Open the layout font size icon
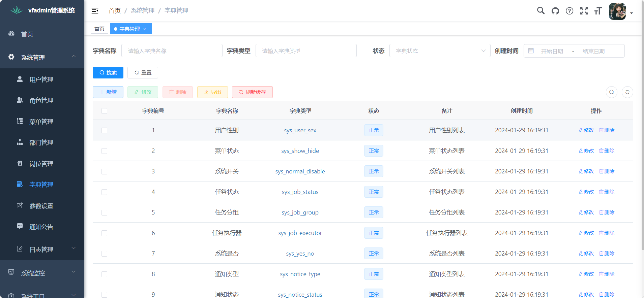 598,11
